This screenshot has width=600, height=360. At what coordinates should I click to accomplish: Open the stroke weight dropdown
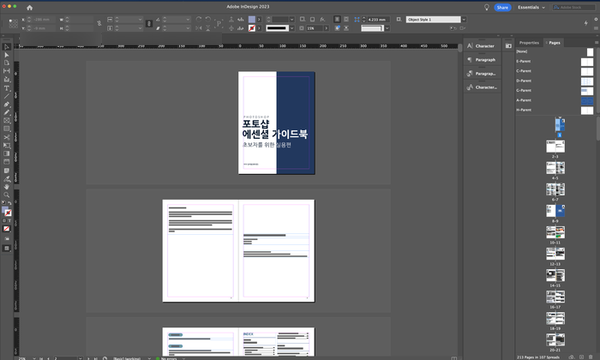(x=292, y=19)
